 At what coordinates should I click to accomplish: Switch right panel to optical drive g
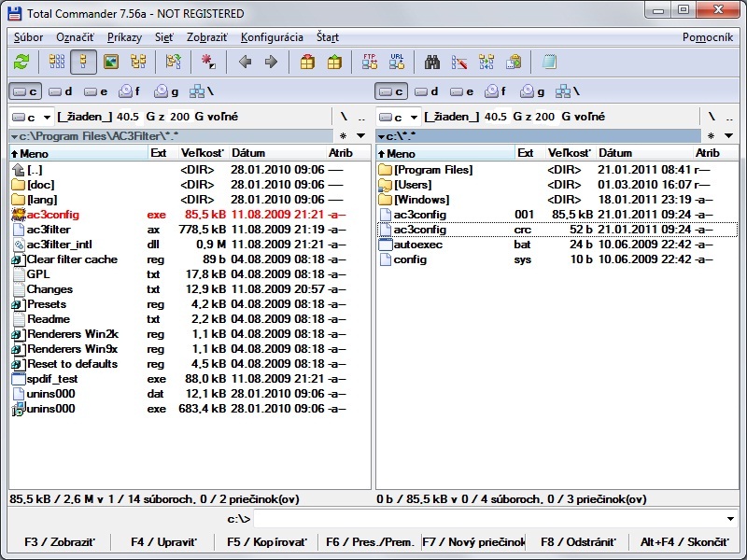tap(531, 91)
